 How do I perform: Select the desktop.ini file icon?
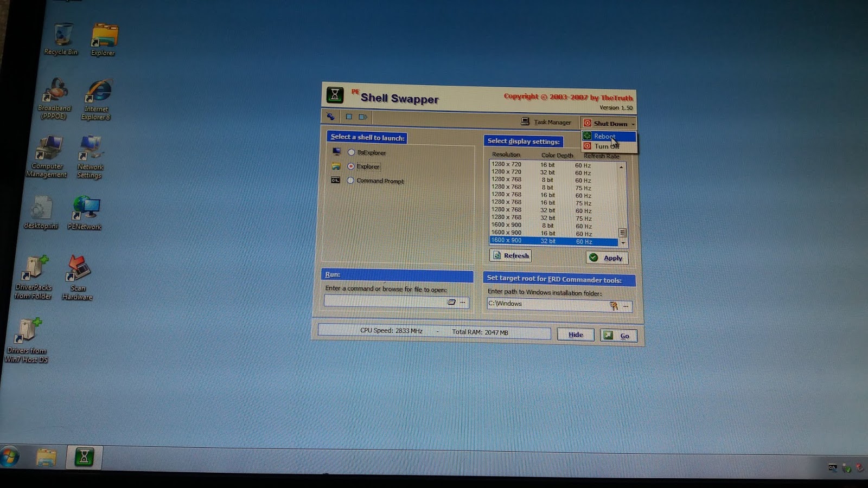click(41, 213)
